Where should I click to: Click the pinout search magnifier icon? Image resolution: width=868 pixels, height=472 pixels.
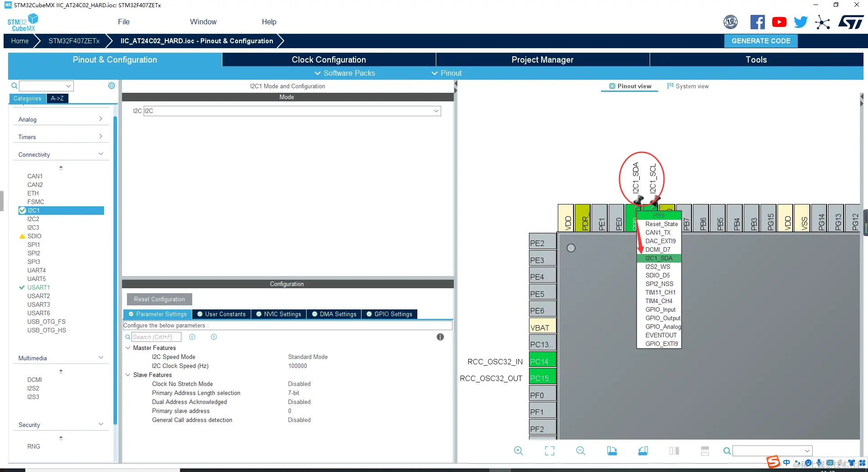(x=727, y=451)
